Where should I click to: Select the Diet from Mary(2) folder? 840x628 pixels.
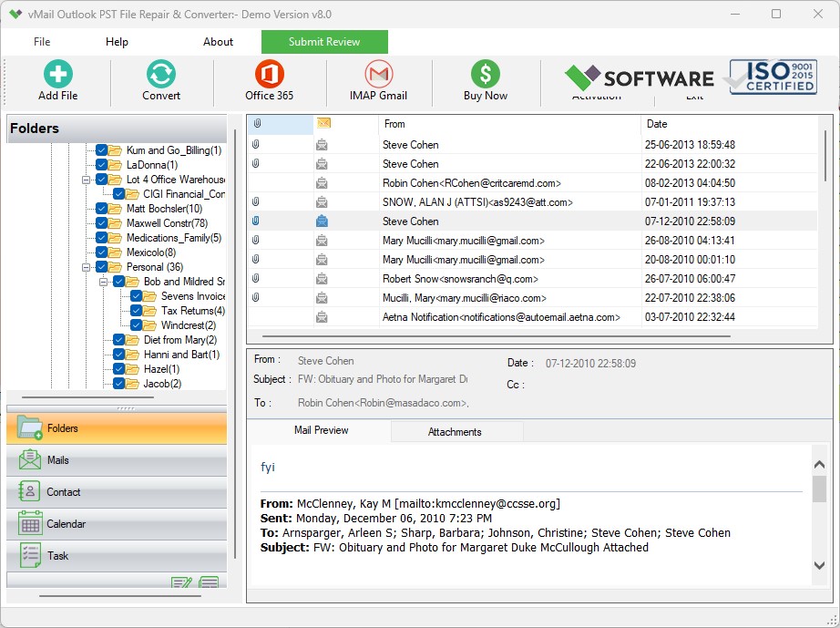pos(180,340)
